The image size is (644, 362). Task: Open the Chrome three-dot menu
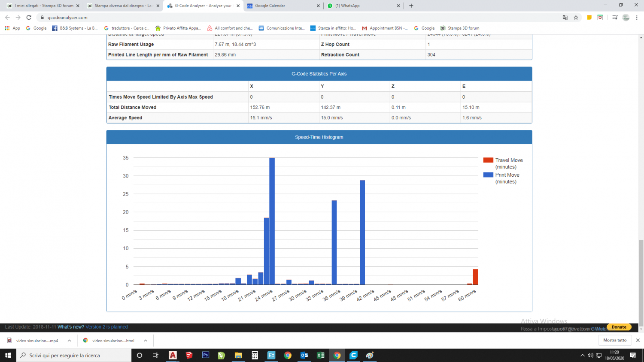637,18
